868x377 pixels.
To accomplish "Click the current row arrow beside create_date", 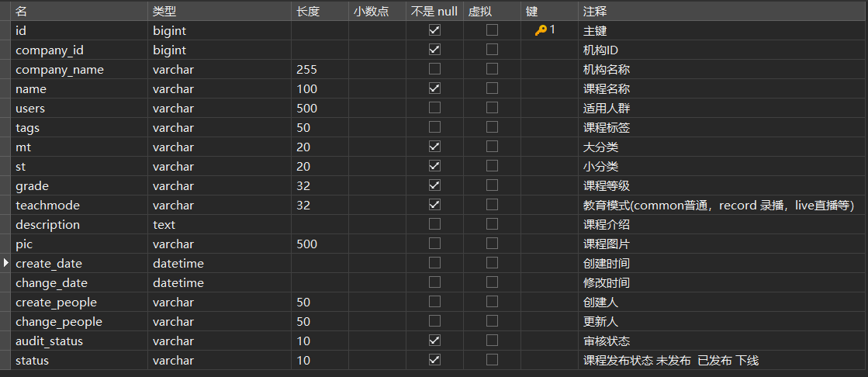I will tap(6, 263).
